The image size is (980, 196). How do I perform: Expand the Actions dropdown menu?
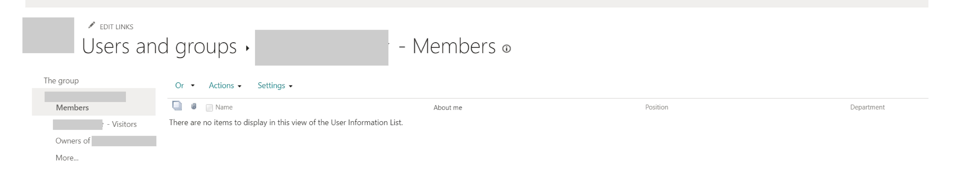pyautogui.click(x=225, y=85)
